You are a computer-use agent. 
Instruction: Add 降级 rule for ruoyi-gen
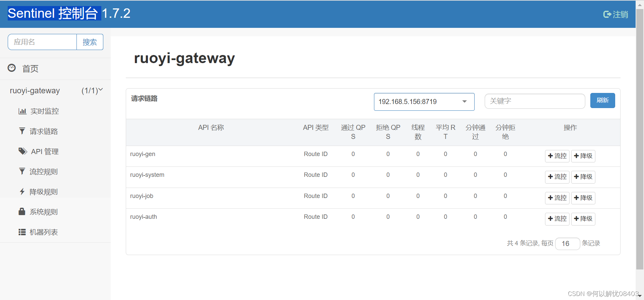[583, 156]
